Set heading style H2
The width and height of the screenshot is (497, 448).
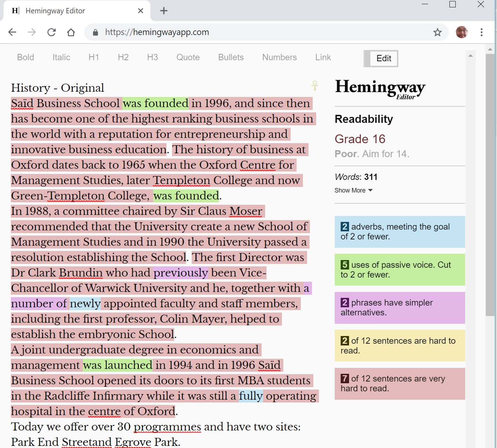click(x=123, y=57)
